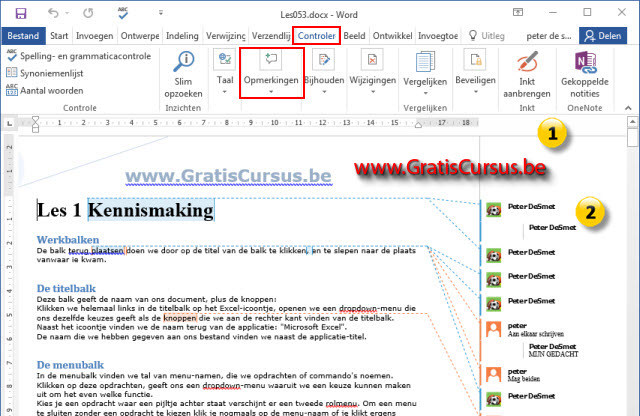
Task: Open the Indeling ribbon tab
Action: click(x=182, y=36)
